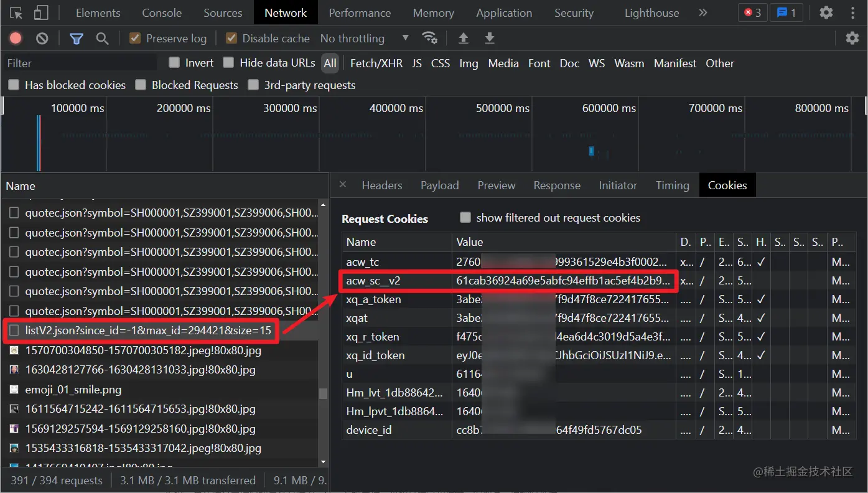This screenshot has height=493, width=868.
Task: Select 1630428127766 jpg request
Action: 160,370
